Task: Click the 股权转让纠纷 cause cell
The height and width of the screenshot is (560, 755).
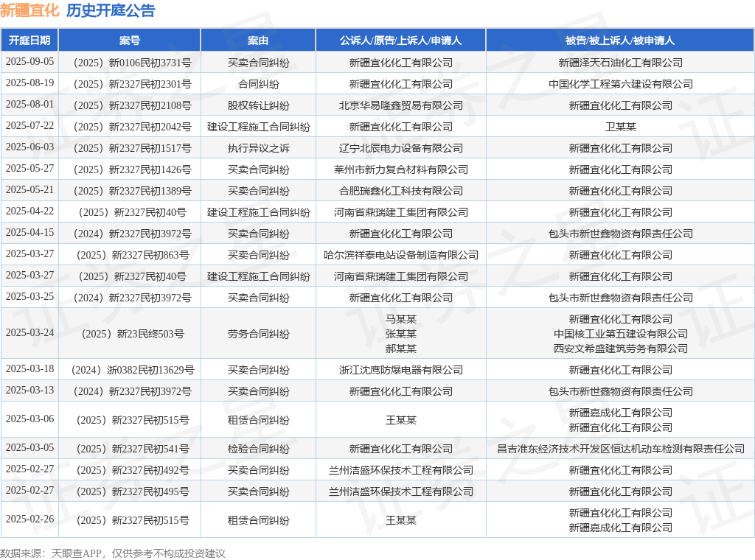Action: pos(259,106)
